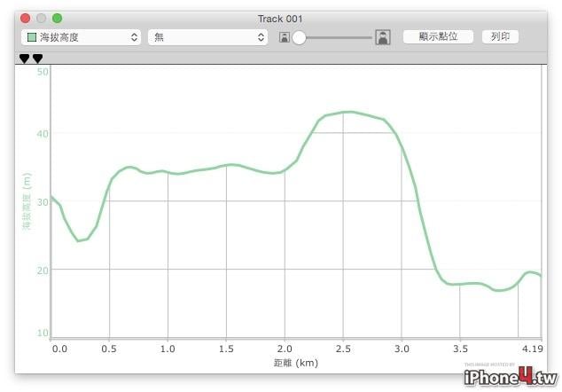Click the 列印 print button

coord(500,36)
